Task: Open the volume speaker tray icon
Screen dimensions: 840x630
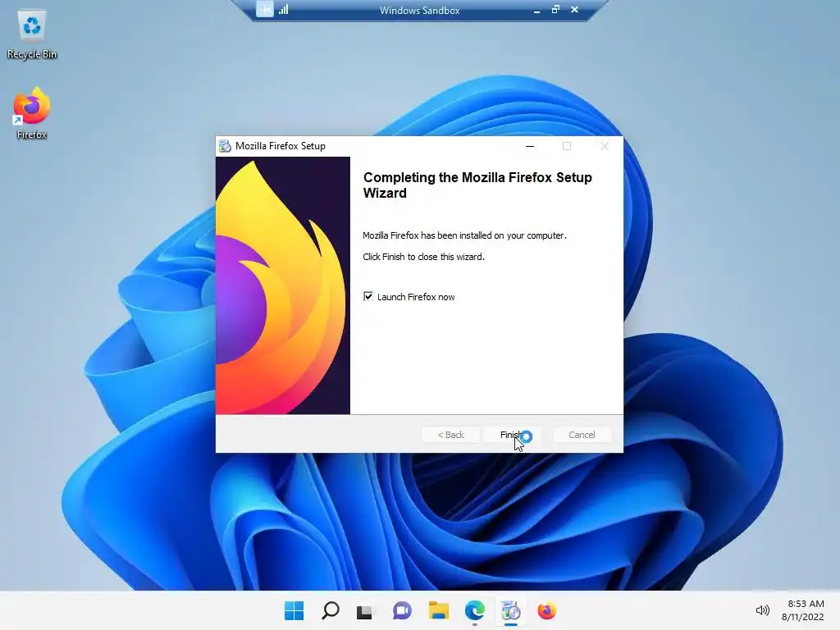Action: click(x=762, y=609)
